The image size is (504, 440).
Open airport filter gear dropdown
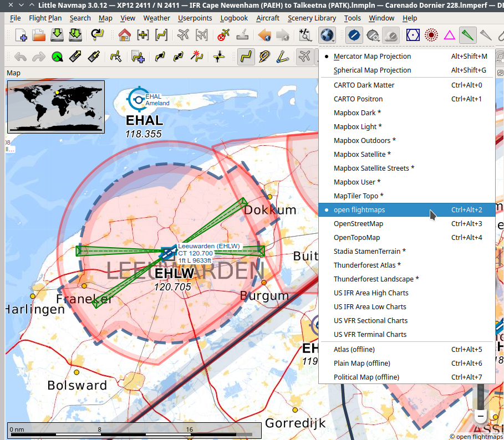pyautogui.click(x=373, y=35)
